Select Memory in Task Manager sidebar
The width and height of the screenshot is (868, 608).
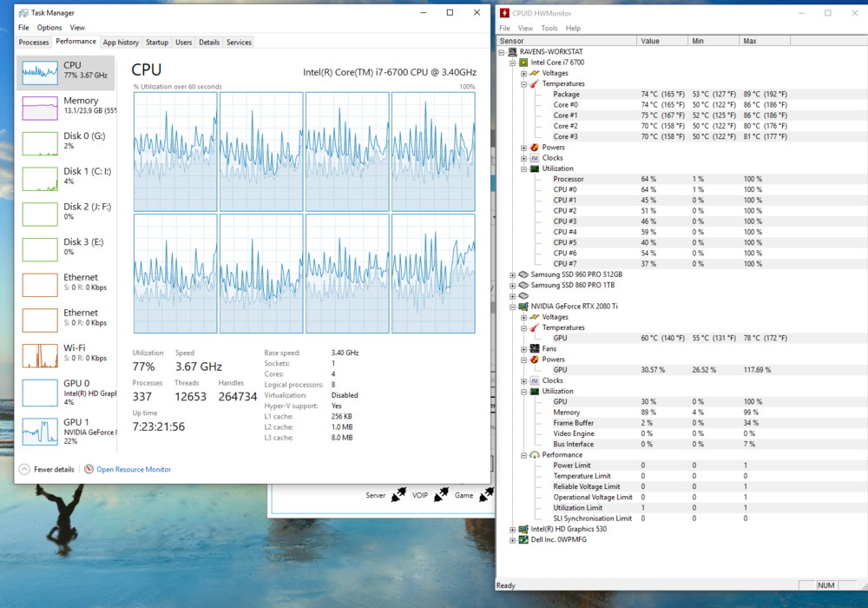click(x=67, y=108)
